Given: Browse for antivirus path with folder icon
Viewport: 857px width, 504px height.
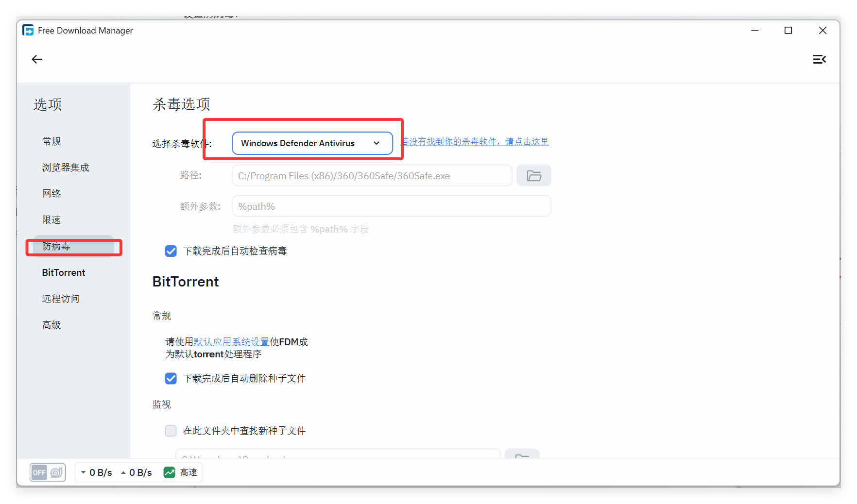Looking at the screenshot, I should click(533, 176).
